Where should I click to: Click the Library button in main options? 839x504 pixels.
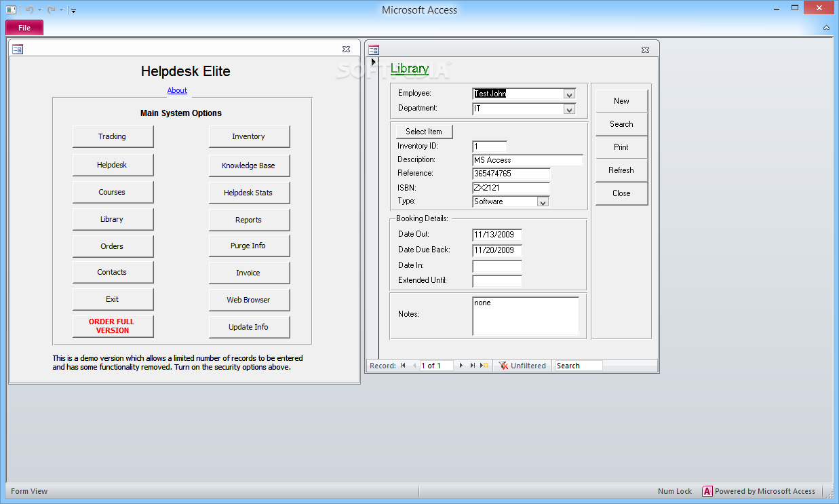[x=113, y=219]
